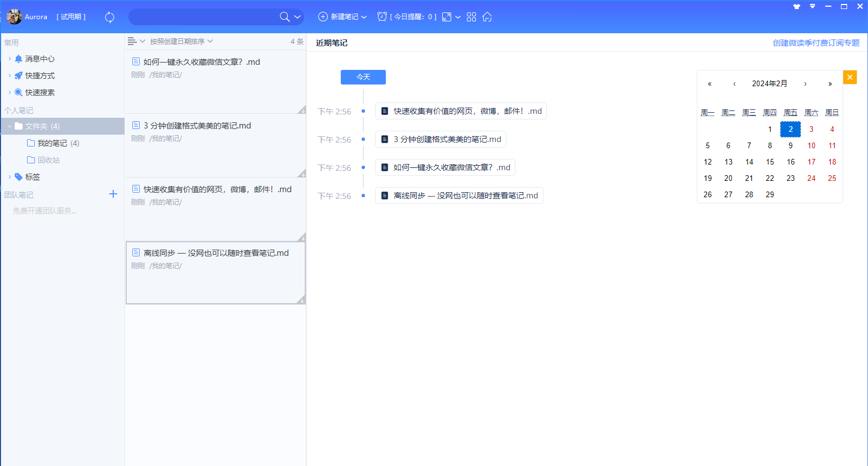Click the 试用期 trial label
The height and width of the screenshot is (466, 868).
(72, 17)
